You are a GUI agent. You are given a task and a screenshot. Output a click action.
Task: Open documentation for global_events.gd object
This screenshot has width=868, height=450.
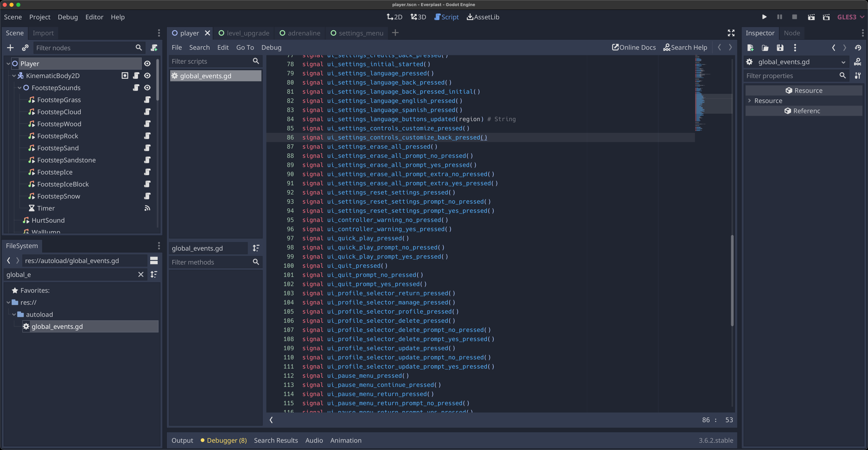click(858, 62)
